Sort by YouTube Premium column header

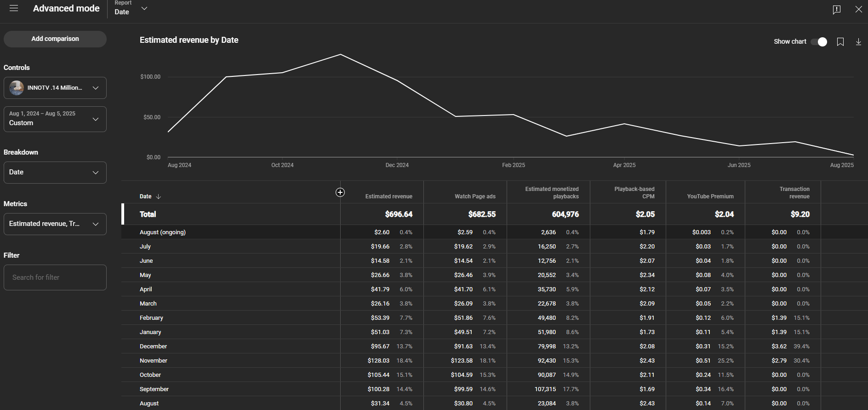[710, 196]
